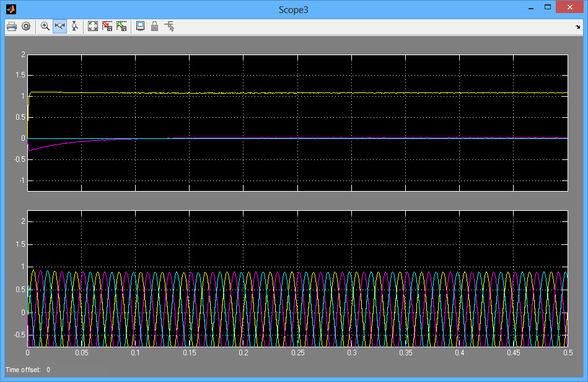Toggle the Floating scope button
The image size is (588, 382).
point(140,26)
